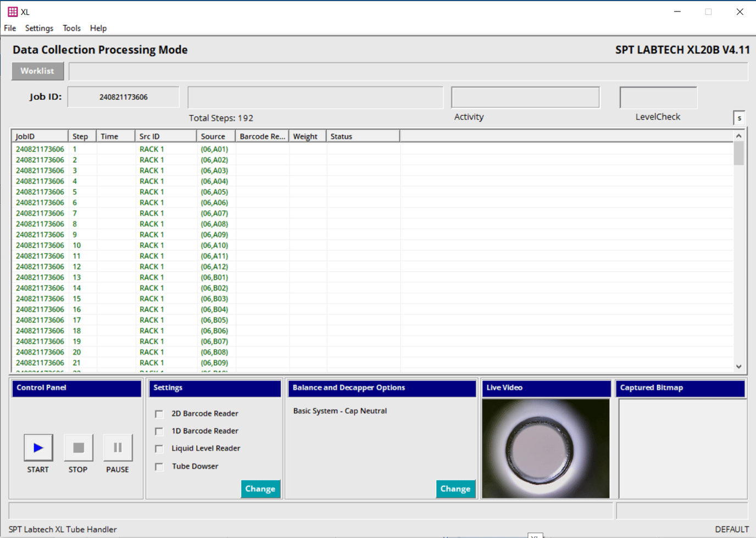
Task: Click the table scrollbar up arrow
Action: coord(739,134)
